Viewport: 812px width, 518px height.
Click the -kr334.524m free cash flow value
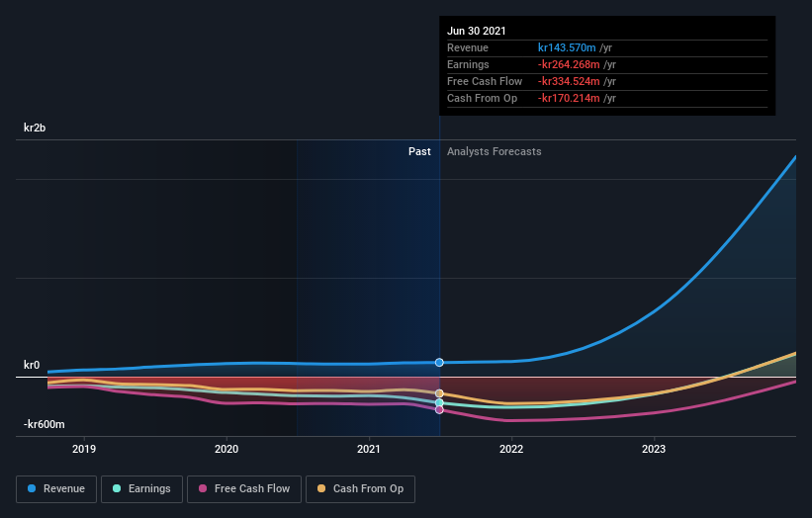tap(569, 81)
